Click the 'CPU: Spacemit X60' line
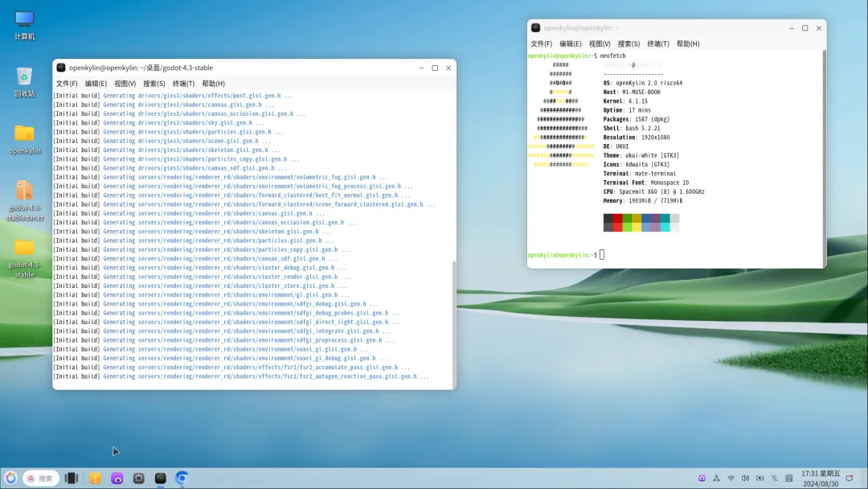Image resolution: width=868 pixels, height=489 pixels. tap(653, 191)
